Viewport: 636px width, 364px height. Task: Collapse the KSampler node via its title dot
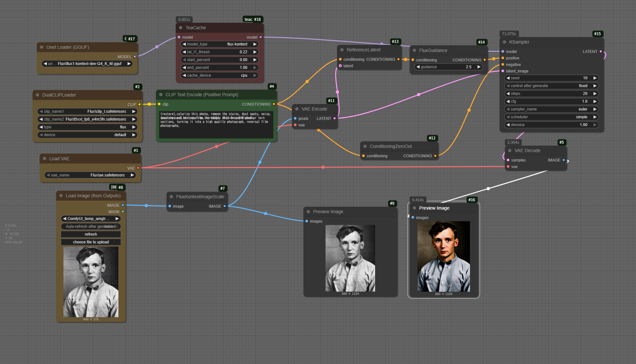[504, 42]
